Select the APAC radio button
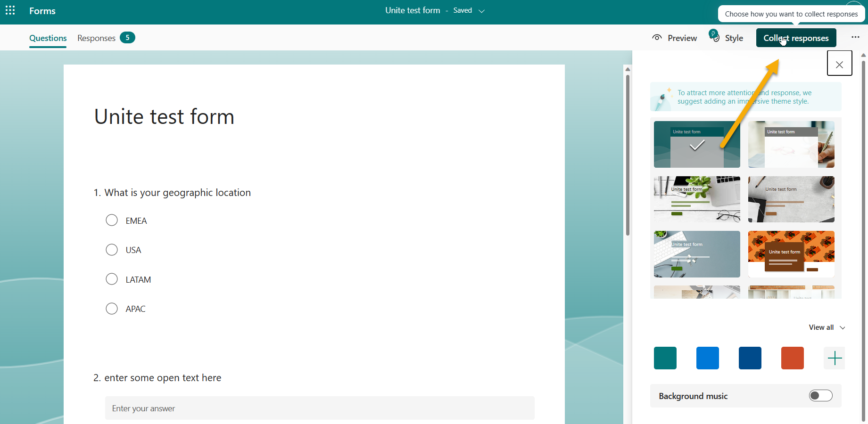Screen dimensions: 868x424 pyautogui.click(x=112, y=309)
